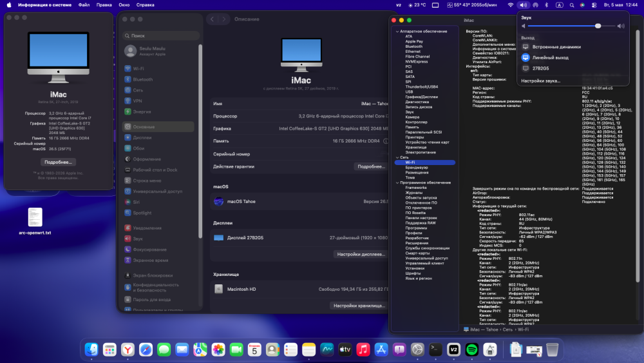Select Thunderbolt/USB4 in hardware tree
The width and height of the screenshot is (644, 363).
(x=421, y=87)
